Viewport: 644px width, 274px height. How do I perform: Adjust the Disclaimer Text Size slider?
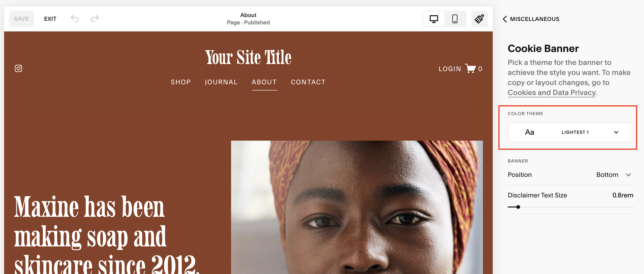click(518, 207)
